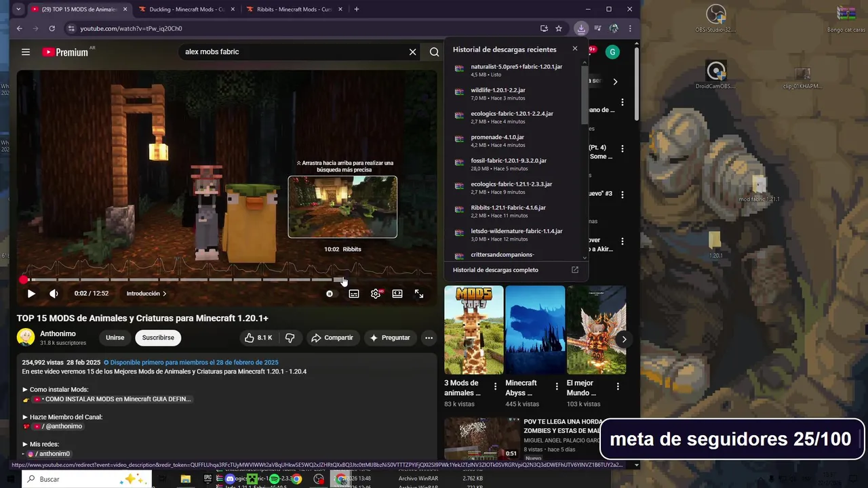
Task: Click the Windows taskbar Buscar search box
Action: click(87, 479)
